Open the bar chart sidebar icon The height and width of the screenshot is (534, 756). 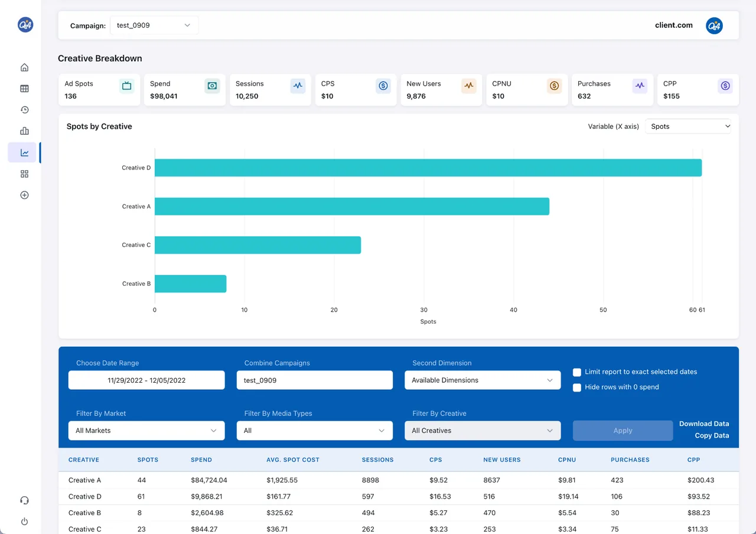pos(24,131)
